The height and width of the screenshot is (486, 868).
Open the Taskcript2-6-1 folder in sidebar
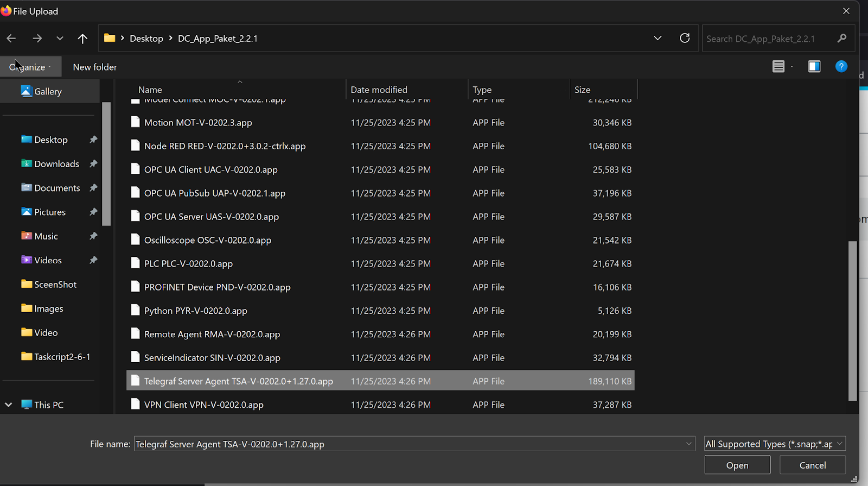(x=62, y=357)
